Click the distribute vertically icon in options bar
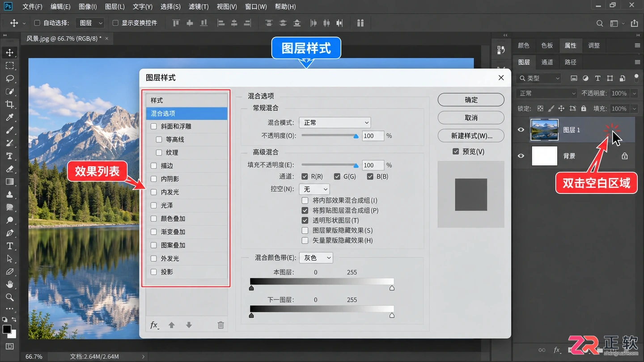 (x=283, y=23)
